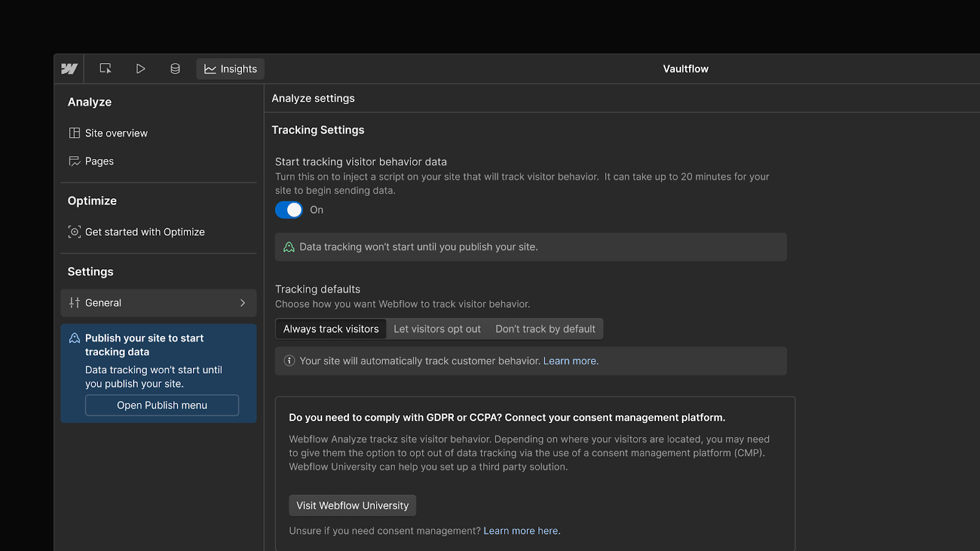Click the Pages chart icon
This screenshot has width=980, height=551.
[75, 161]
